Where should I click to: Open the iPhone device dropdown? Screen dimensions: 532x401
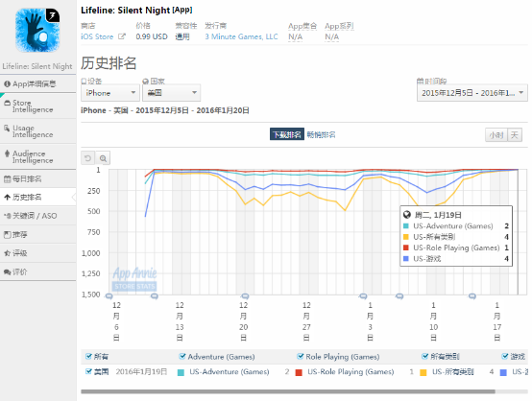[x=110, y=93]
